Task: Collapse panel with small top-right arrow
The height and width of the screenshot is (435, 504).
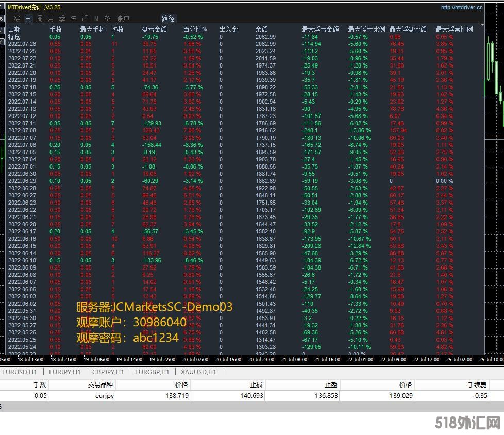Action: coord(482,25)
